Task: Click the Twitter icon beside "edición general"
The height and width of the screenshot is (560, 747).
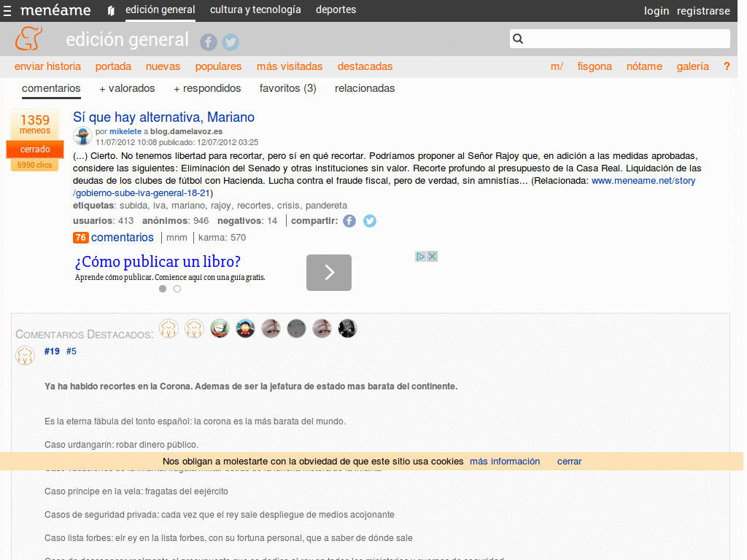Action: tap(231, 42)
